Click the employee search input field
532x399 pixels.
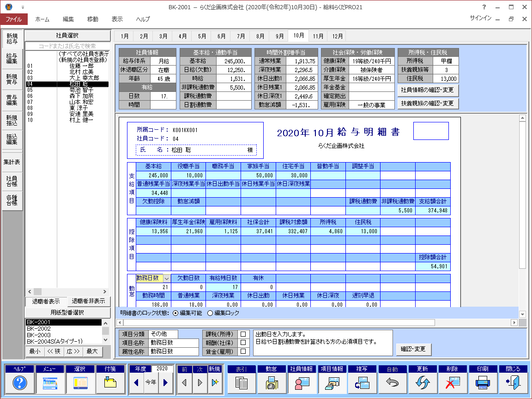pos(67,46)
